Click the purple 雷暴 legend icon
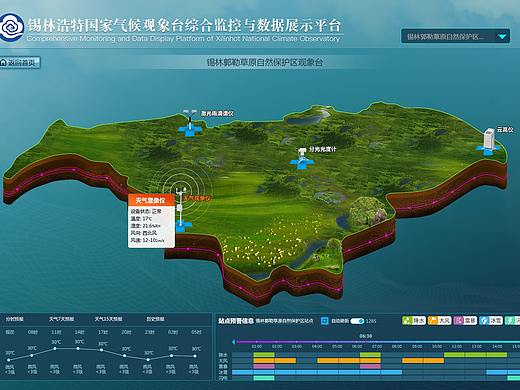This screenshot has height=390, width=520. [458, 321]
